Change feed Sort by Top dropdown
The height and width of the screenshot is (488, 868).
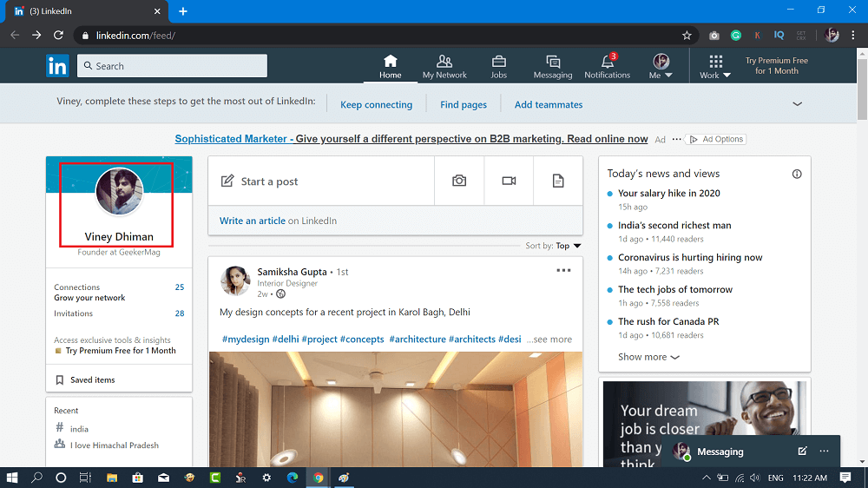[x=568, y=246]
